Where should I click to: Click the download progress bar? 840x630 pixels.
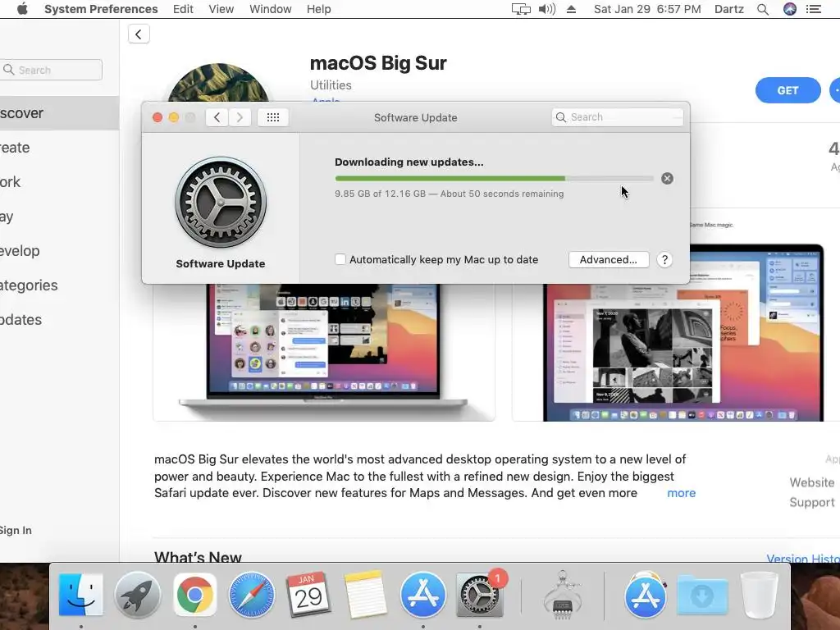pos(494,178)
